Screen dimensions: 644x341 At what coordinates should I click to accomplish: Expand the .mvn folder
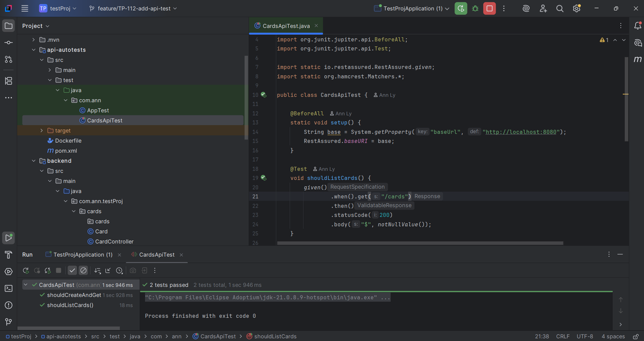pyautogui.click(x=34, y=40)
